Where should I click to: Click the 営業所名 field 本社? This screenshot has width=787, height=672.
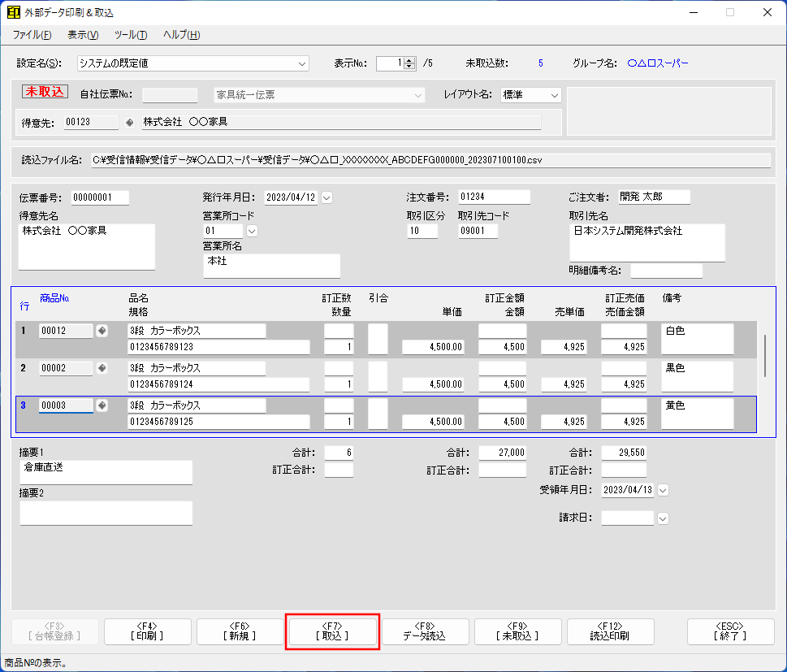[x=271, y=267]
